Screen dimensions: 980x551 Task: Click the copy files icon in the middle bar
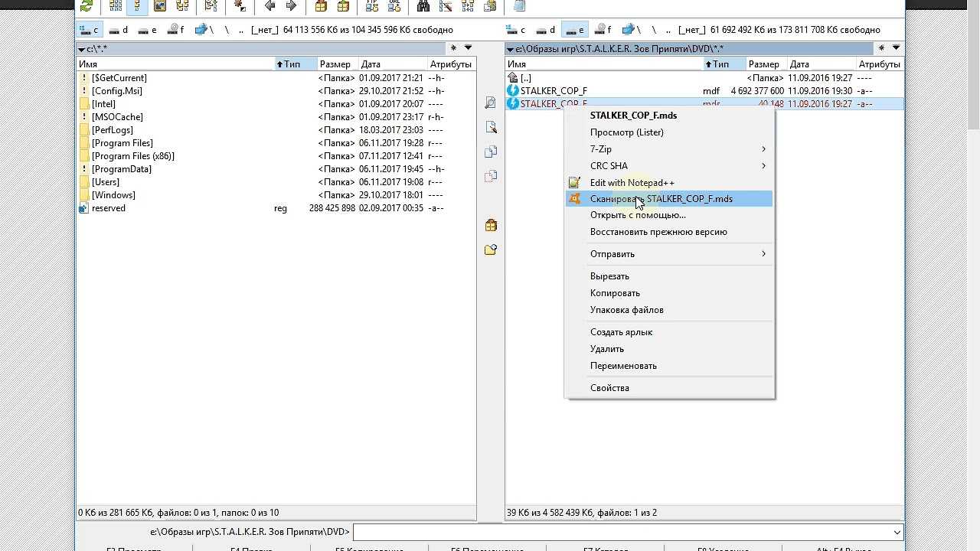491,152
